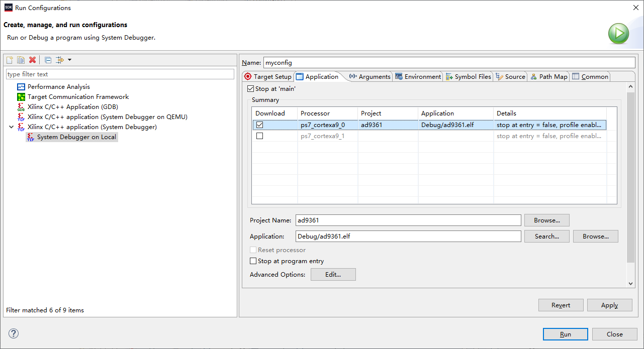Click the Details column header
The height and width of the screenshot is (349, 644).
550,113
